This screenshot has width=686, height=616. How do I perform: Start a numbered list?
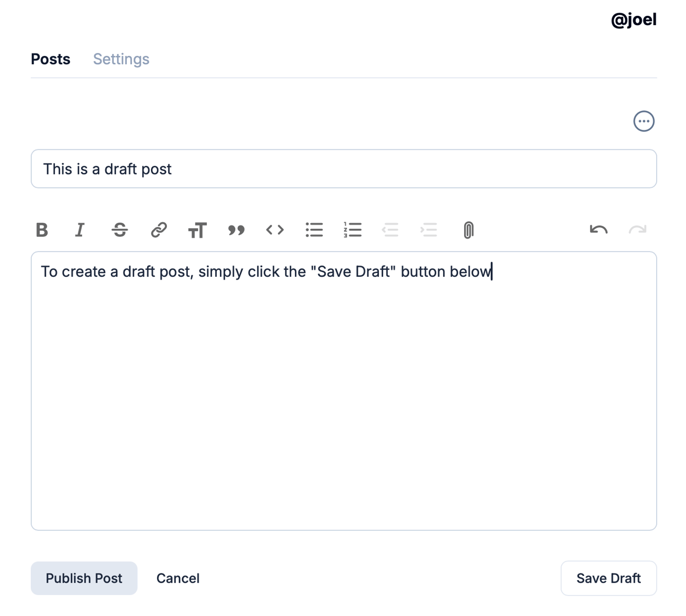(x=353, y=230)
